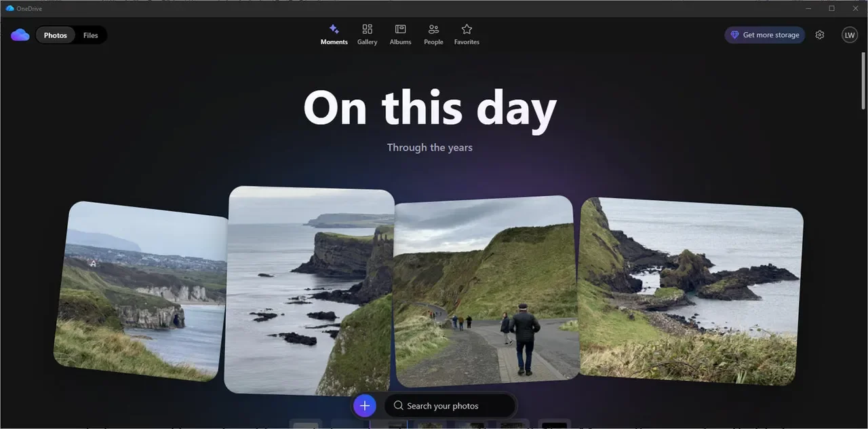The height and width of the screenshot is (429, 868).
Task: Open the leftmost cliff coastline photo card
Action: 139,292
